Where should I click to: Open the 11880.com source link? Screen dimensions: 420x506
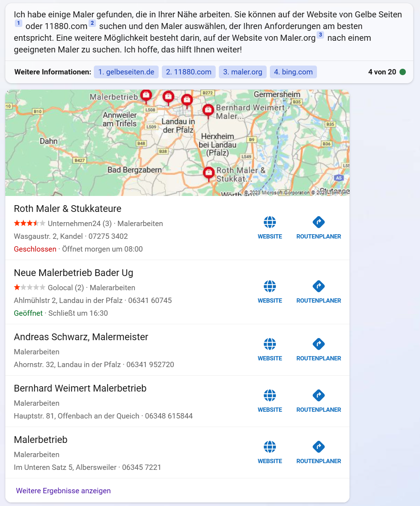point(188,72)
